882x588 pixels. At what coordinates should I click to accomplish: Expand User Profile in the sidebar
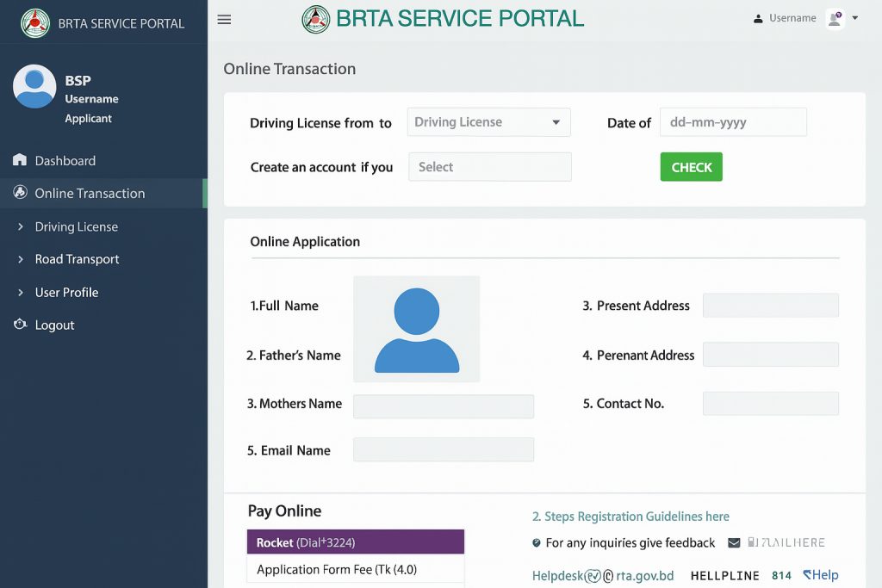click(66, 293)
